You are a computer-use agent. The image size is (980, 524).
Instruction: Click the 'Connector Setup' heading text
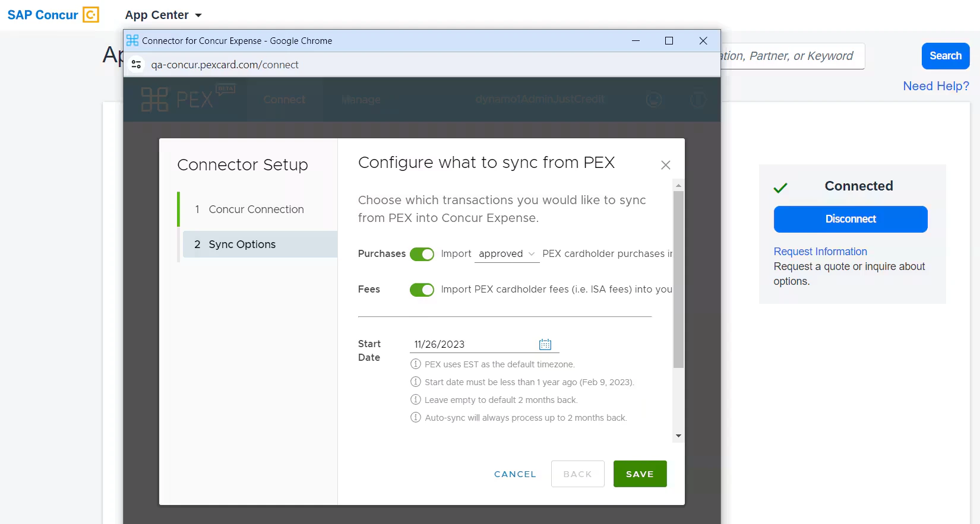[242, 164]
